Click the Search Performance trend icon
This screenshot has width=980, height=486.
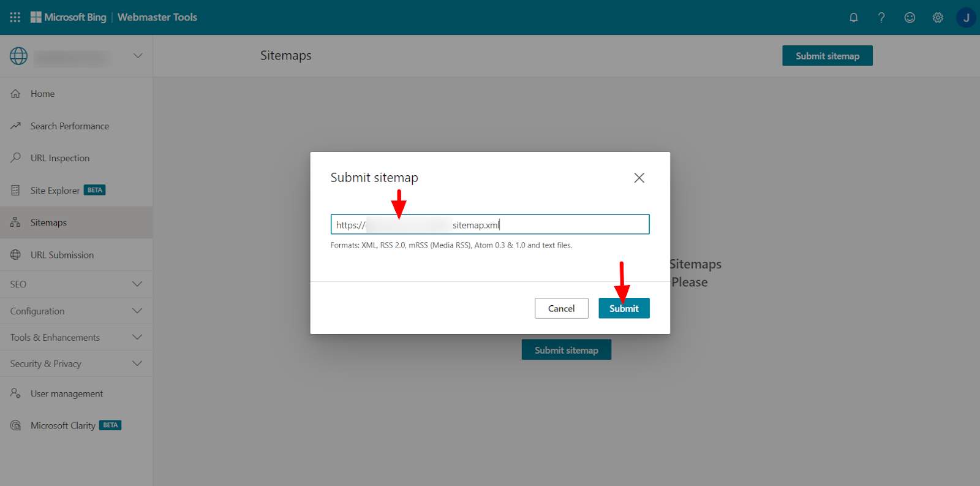(x=15, y=126)
